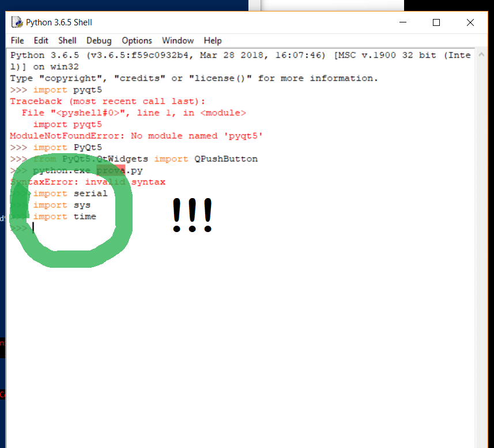This screenshot has width=494, height=448.
Task: Open the Help menu
Action: [213, 41]
